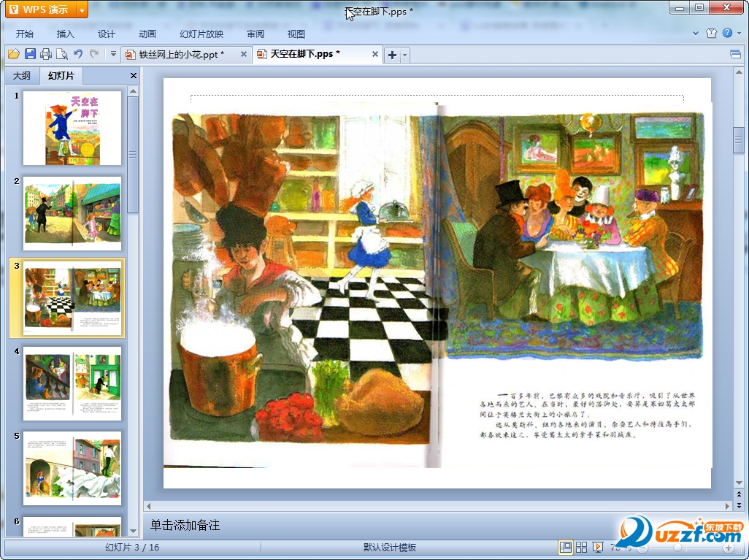Viewport: 749px width, 560px height.
Task: Close the 铁丝网上的小花.ppt document tab
Action: (x=244, y=55)
